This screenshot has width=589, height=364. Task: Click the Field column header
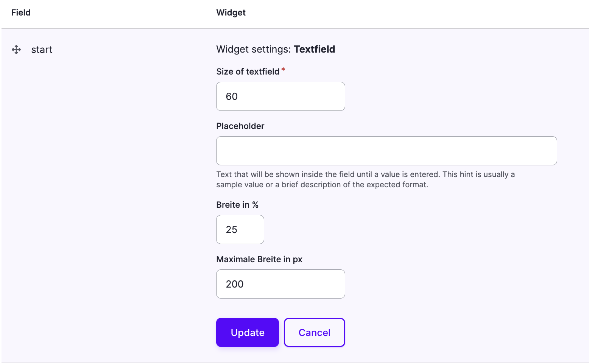tap(21, 12)
